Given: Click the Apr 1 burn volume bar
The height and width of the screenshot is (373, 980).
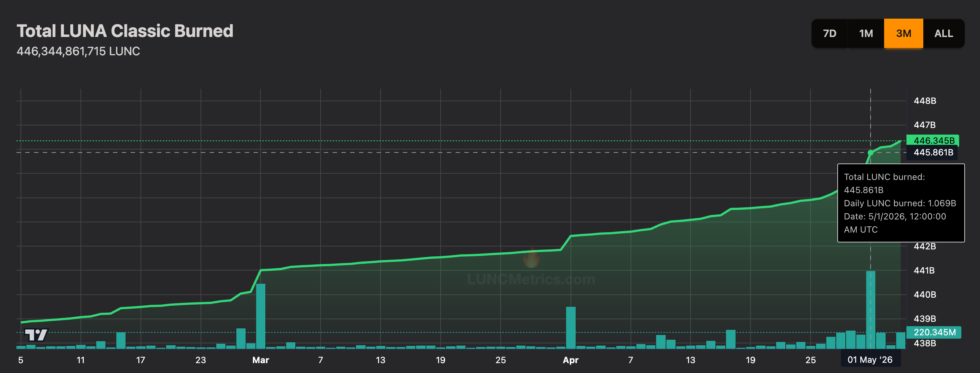Looking at the screenshot, I should 571,328.
